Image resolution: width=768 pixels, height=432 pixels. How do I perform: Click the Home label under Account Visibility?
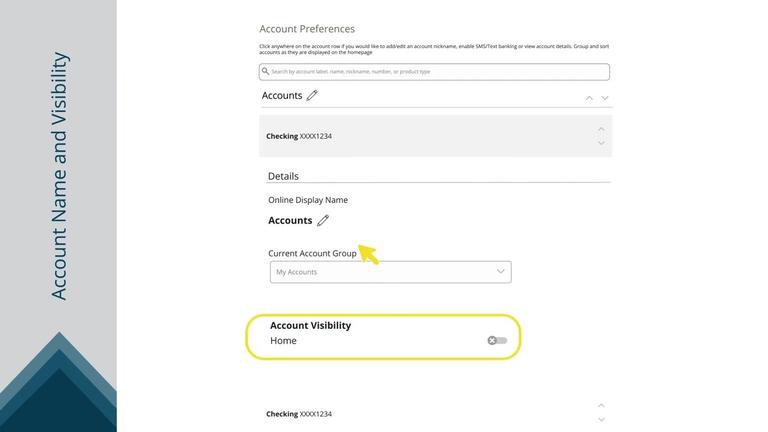pyautogui.click(x=283, y=341)
